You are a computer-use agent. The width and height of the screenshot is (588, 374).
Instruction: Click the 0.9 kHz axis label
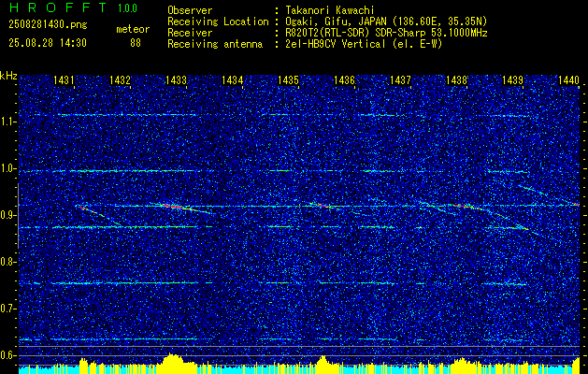pos(7,215)
